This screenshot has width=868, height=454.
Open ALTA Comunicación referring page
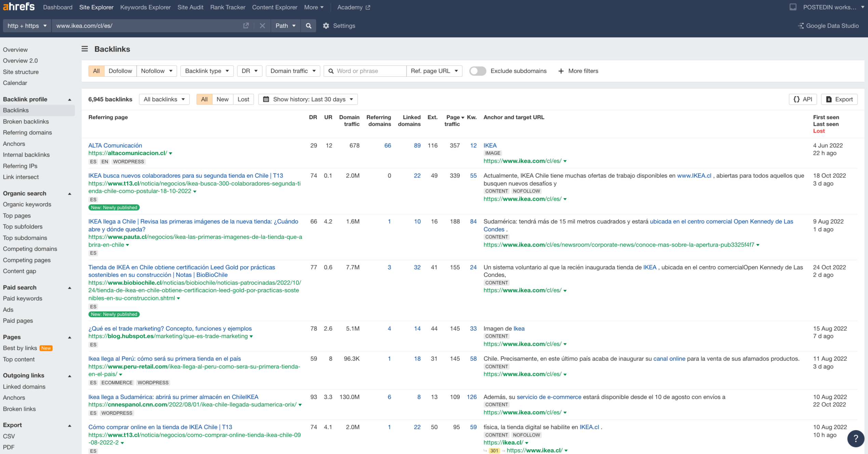[115, 145]
